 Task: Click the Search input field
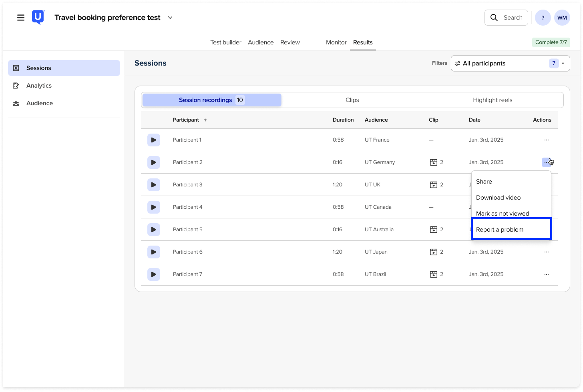point(507,18)
